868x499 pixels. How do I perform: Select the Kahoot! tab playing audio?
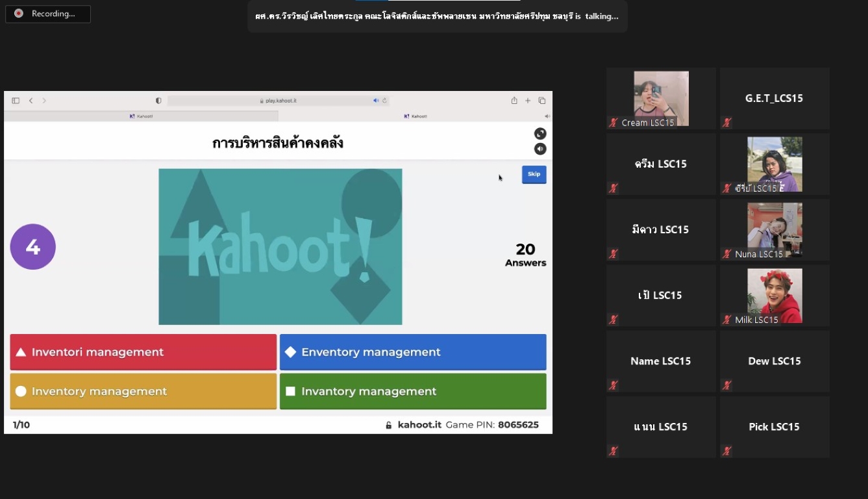pyautogui.click(x=415, y=116)
